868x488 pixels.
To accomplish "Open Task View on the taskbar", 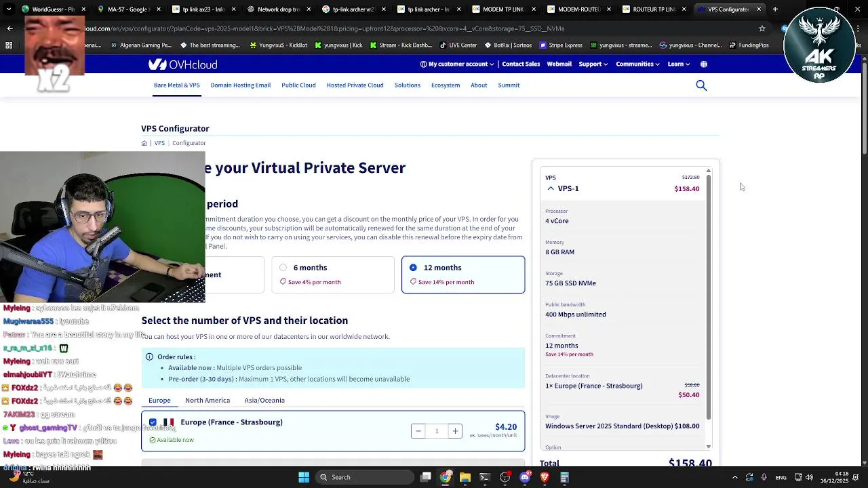I will 426,477.
